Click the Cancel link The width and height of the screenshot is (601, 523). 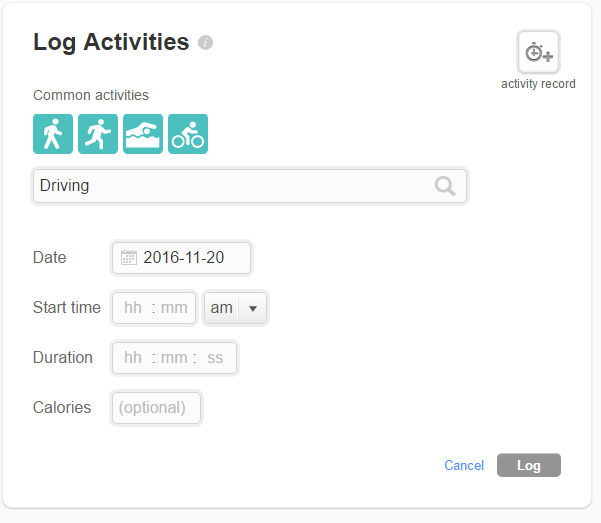click(x=464, y=465)
